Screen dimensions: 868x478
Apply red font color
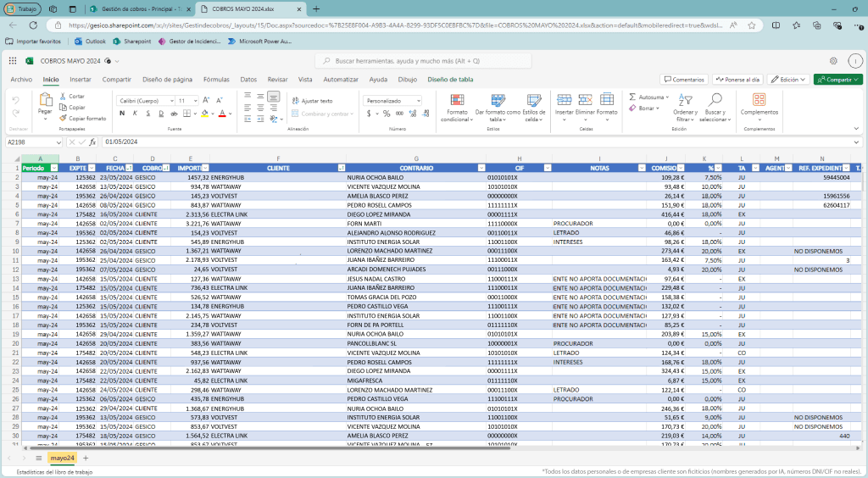click(222, 114)
